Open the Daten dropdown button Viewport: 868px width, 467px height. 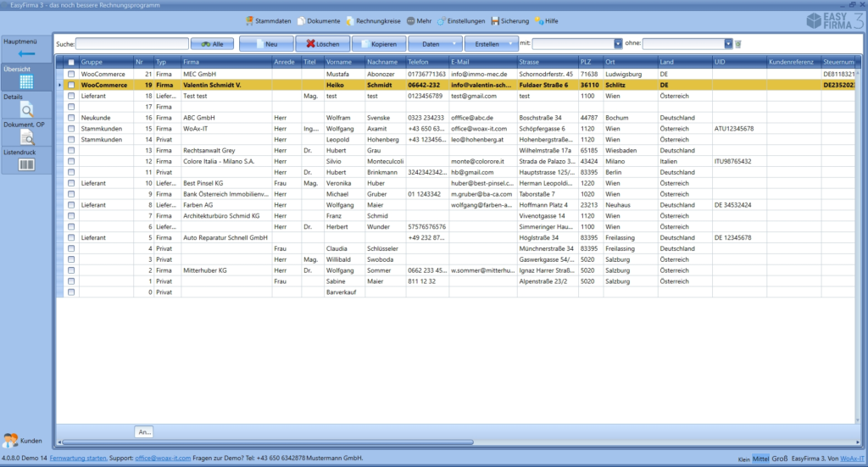(435, 43)
